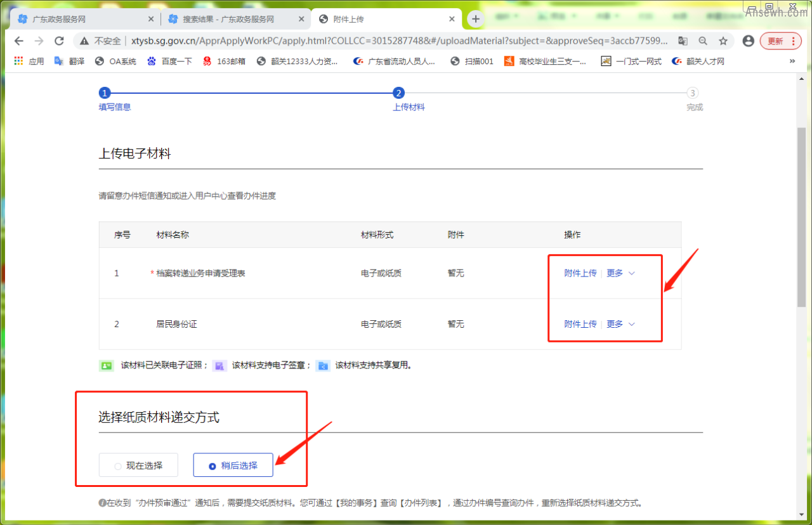This screenshot has width=812, height=525.
Task: Select the 稍后选择 radio option
Action: [x=233, y=465]
